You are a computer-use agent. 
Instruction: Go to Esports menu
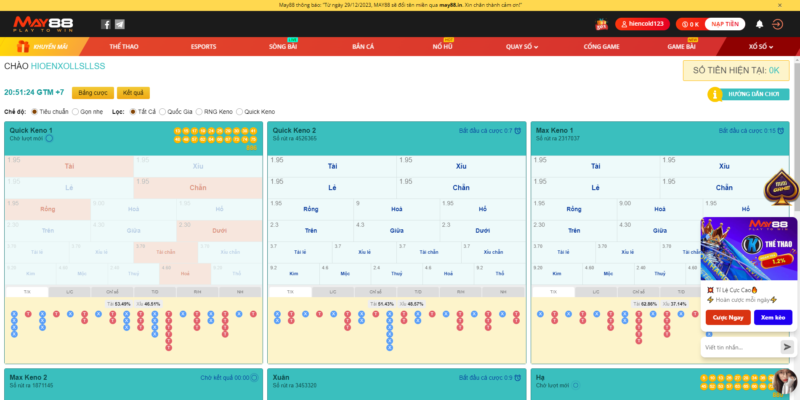tap(204, 46)
